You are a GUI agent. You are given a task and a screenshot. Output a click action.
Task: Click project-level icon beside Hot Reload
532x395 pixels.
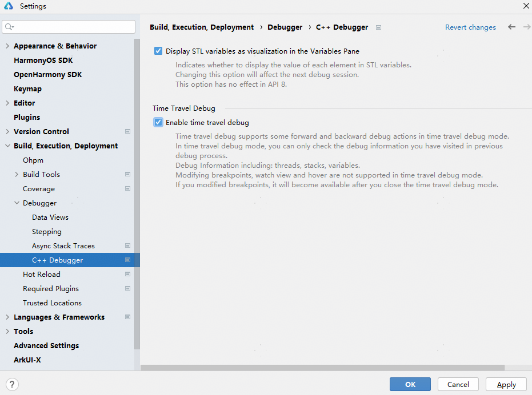coord(127,274)
